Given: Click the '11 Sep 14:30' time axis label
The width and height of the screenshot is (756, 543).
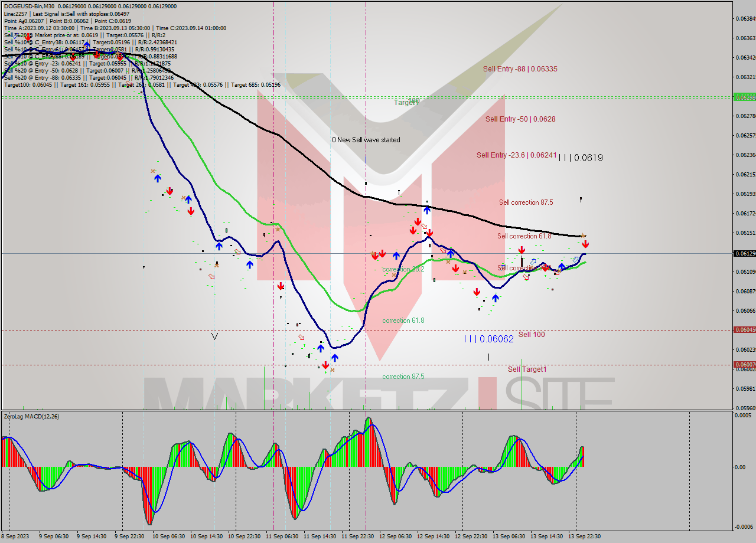Looking at the screenshot, I should click(x=320, y=537).
